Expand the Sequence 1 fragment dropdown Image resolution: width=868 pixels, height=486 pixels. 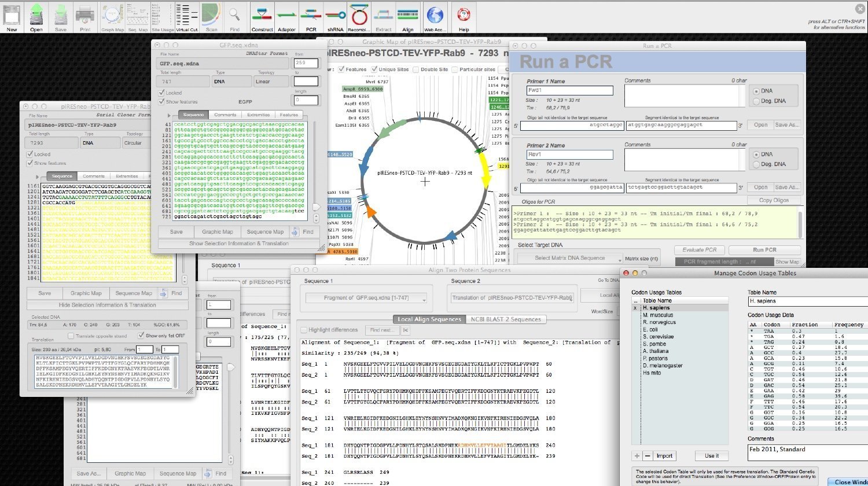pyautogui.click(x=367, y=299)
